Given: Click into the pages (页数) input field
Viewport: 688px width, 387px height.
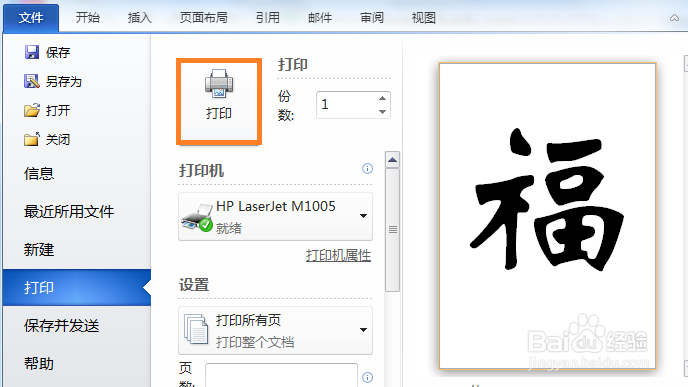Looking at the screenshot, I should pyautogui.click(x=281, y=375).
